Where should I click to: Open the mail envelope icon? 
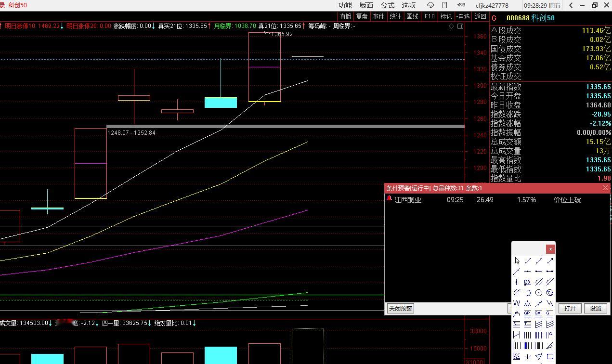pos(461,5)
